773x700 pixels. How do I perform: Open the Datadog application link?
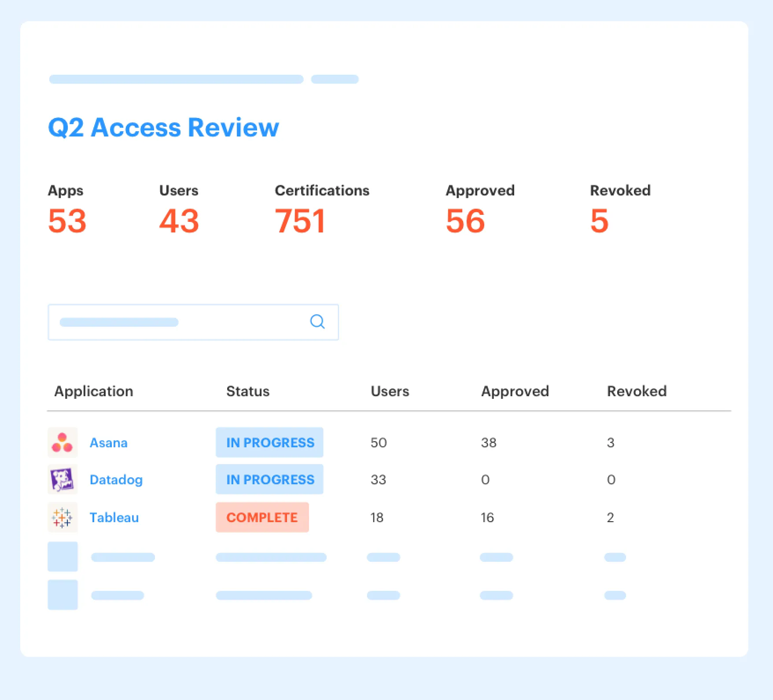[x=116, y=479]
